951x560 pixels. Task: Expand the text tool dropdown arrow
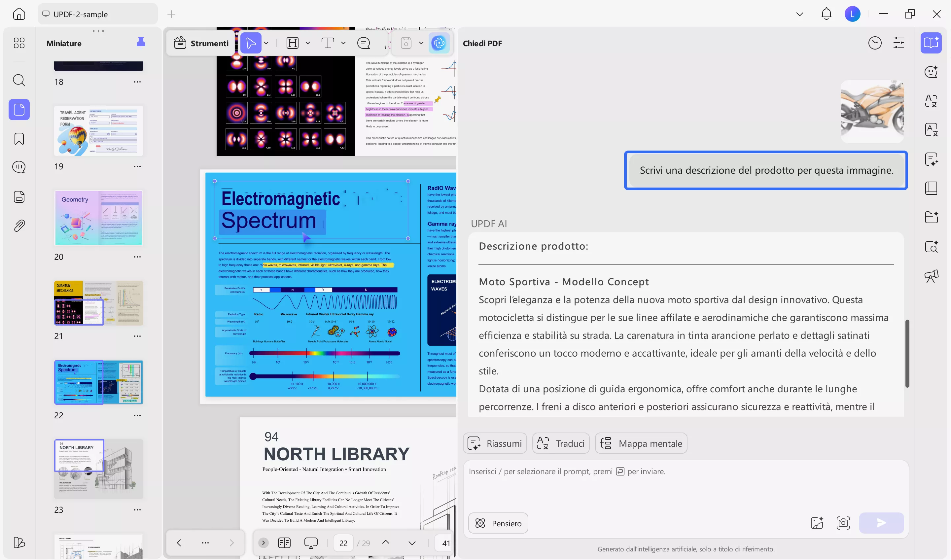343,43
